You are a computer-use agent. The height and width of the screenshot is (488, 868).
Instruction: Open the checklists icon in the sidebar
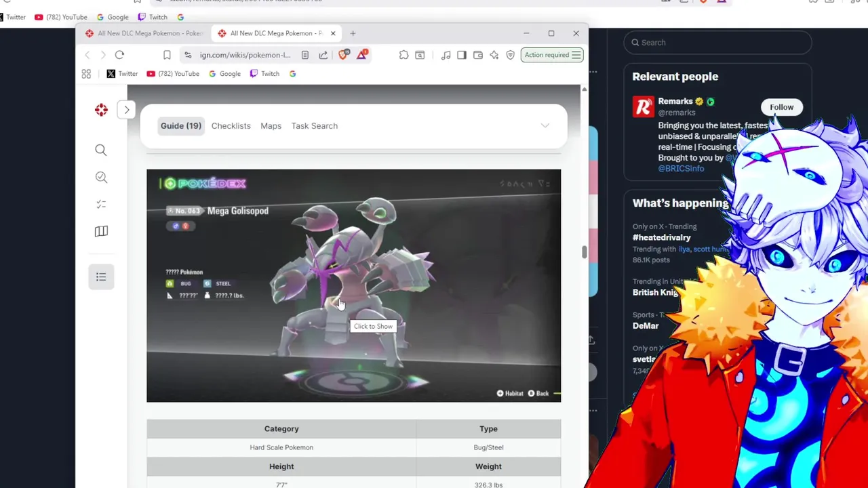[x=101, y=204]
